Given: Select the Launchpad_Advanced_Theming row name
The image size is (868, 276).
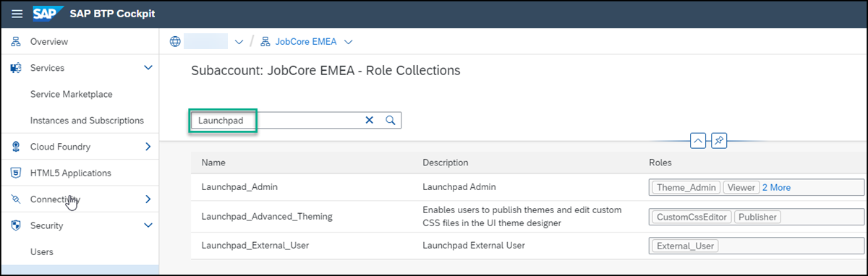Looking at the screenshot, I should [x=267, y=217].
